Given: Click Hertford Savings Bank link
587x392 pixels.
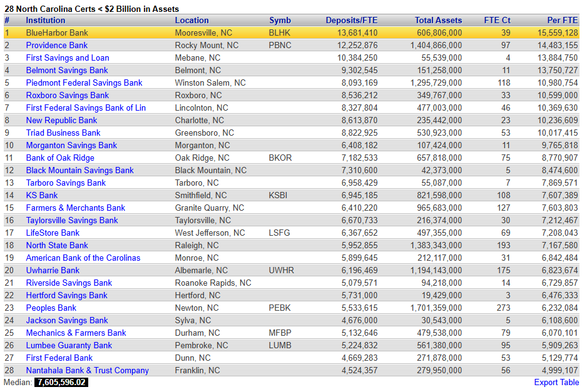Looking at the screenshot, I should [x=66, y=296].
